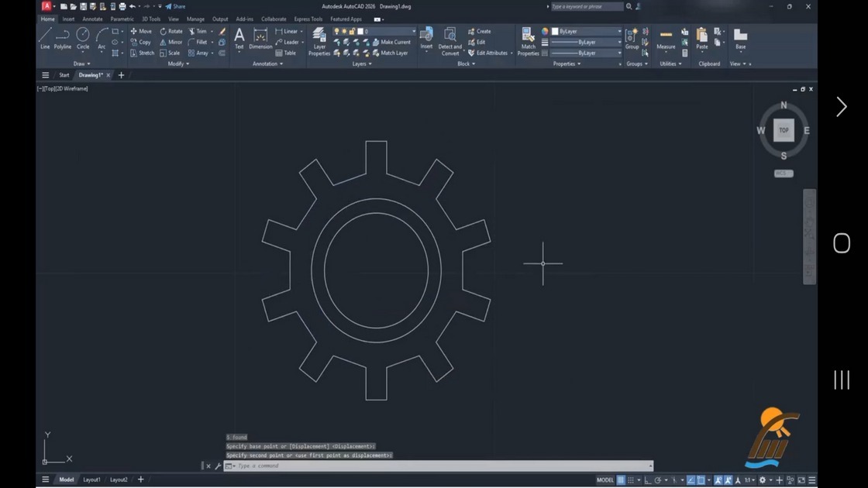Click the Share button
This screenshot has width=868, height=488.
coord(175,7)
